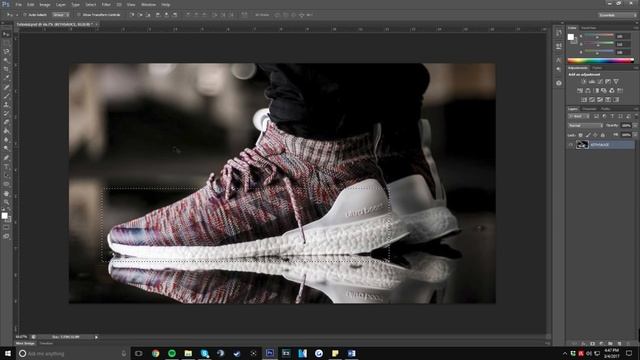
Task: Click the Windows Start button
Action: point(7,353)
